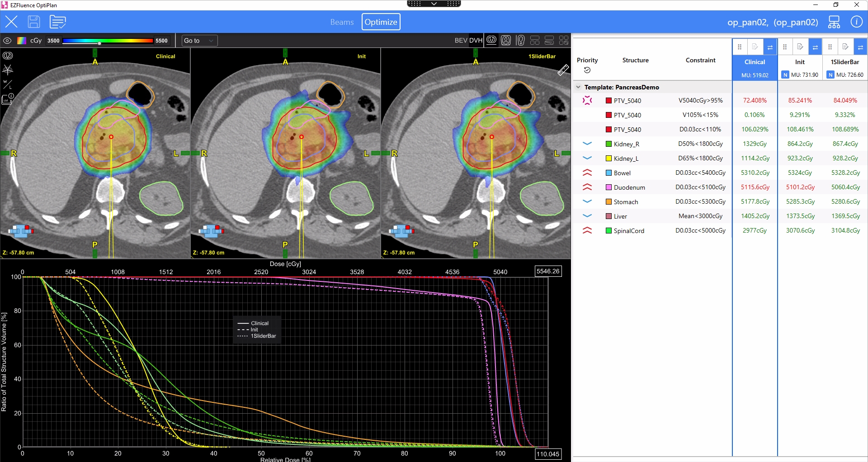
Task: Toggle dose display with the eye icon
Action: [7, 41]
